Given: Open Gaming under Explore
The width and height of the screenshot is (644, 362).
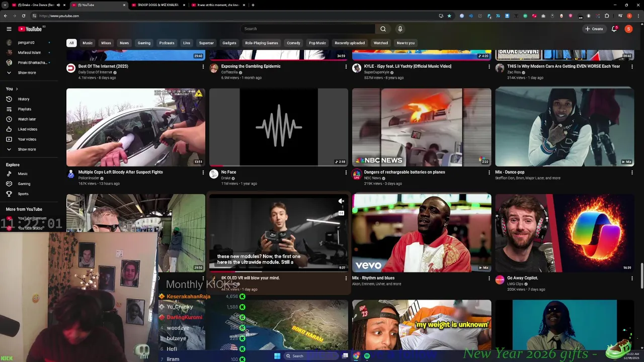Looking at the screenshot, I should [24, 184].
